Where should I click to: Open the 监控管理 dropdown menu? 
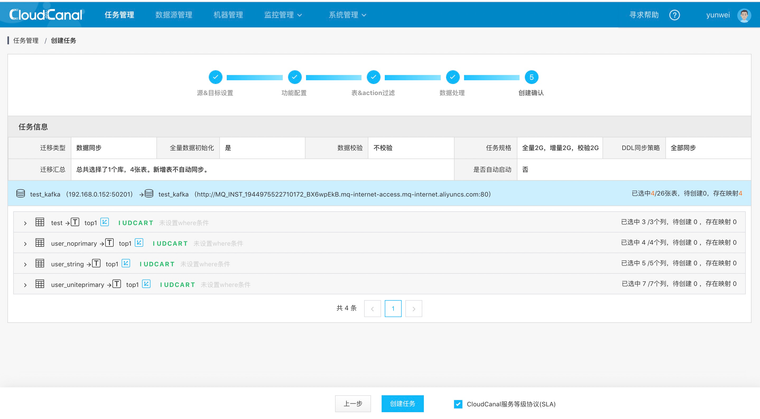coord(283,15)
